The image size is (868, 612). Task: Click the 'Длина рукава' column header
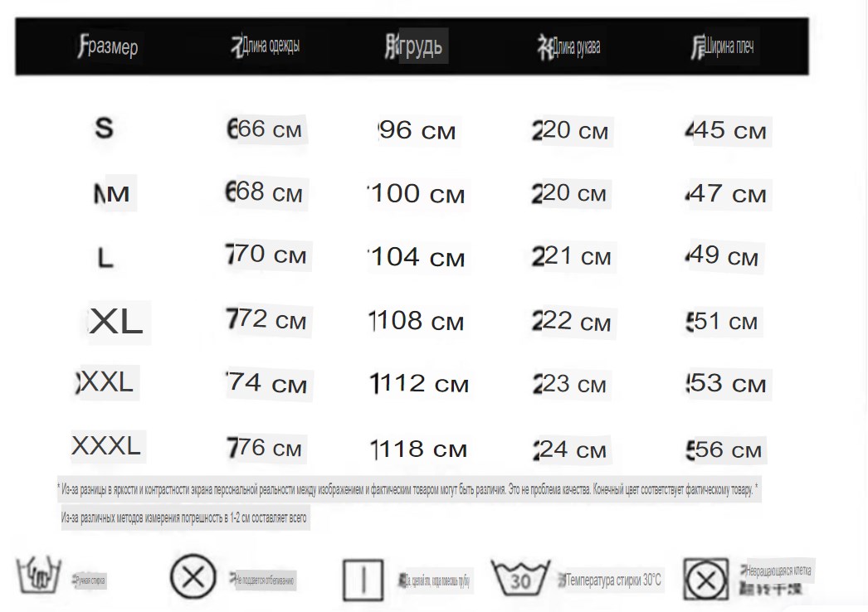(x=576, y=47)
